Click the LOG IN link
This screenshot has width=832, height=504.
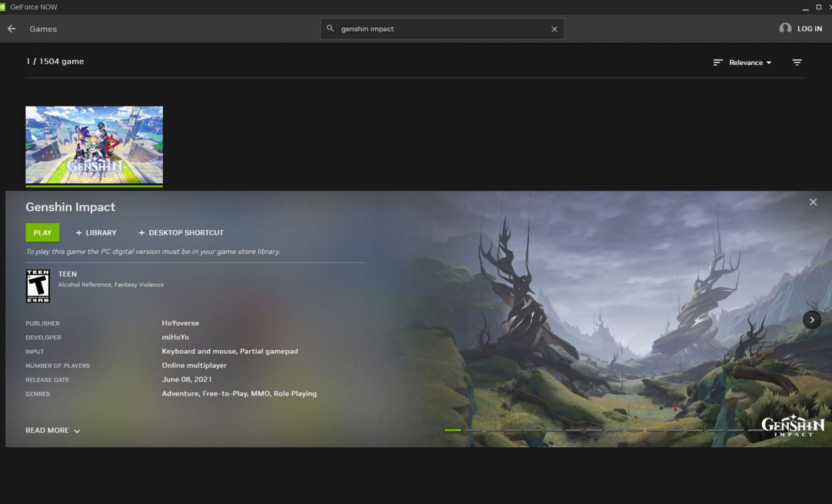809,29
